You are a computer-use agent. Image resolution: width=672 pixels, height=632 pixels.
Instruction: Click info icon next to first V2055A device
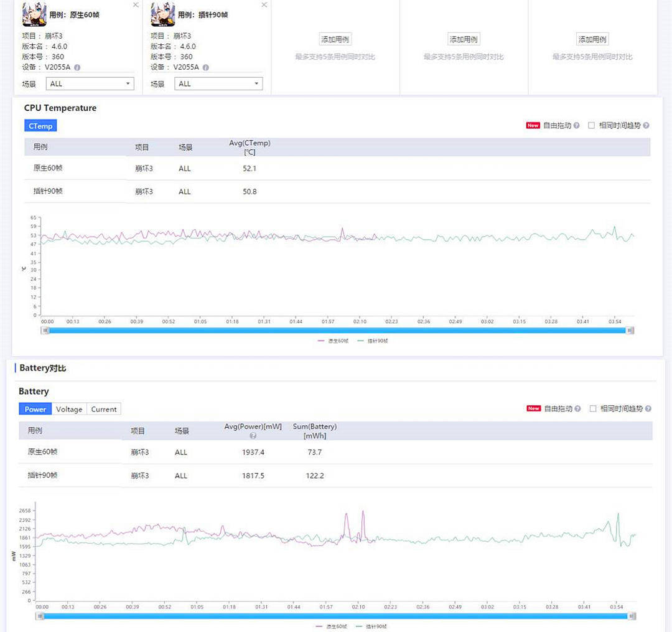[77, 67]
